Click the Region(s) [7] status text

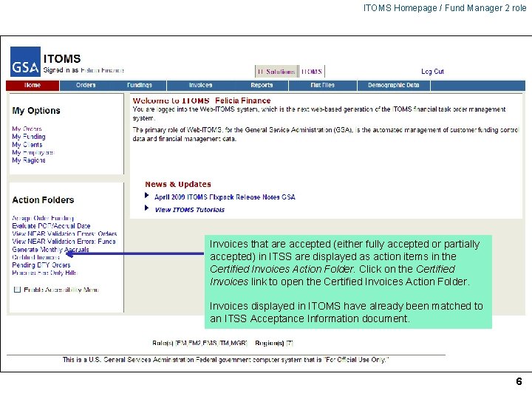tap(274, 343)
